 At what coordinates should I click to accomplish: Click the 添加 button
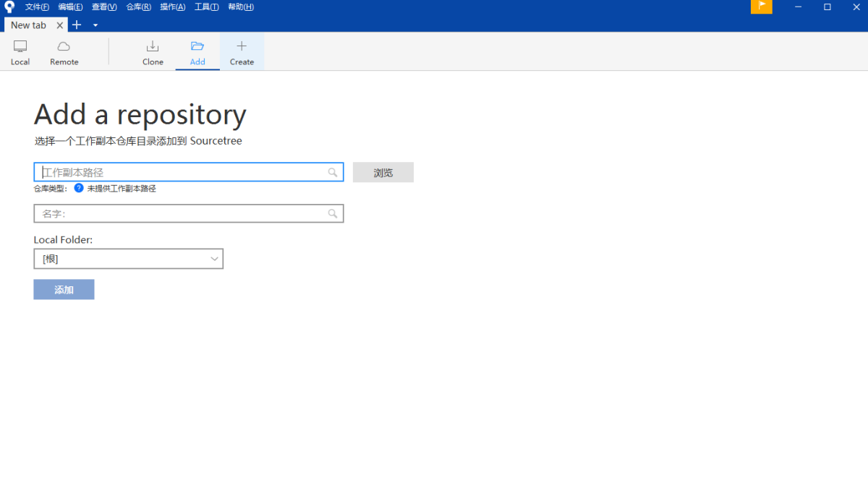64,289
